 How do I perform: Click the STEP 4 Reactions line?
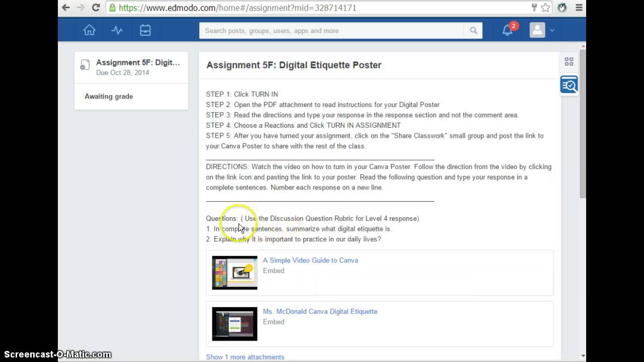pos(303,125)
